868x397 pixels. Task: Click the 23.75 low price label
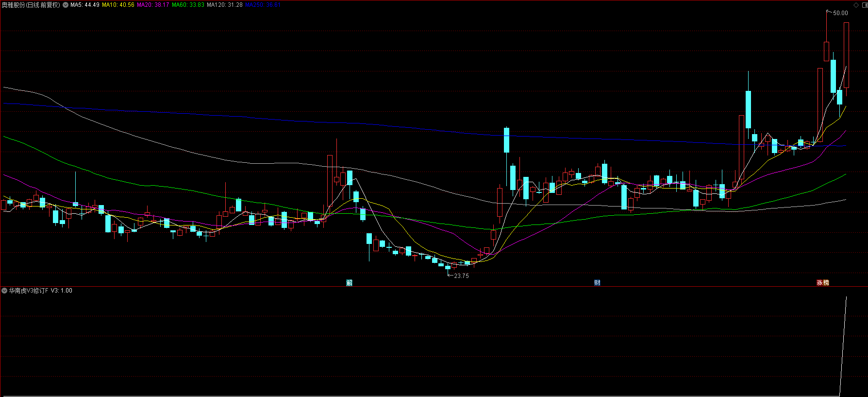click(461, 276)
